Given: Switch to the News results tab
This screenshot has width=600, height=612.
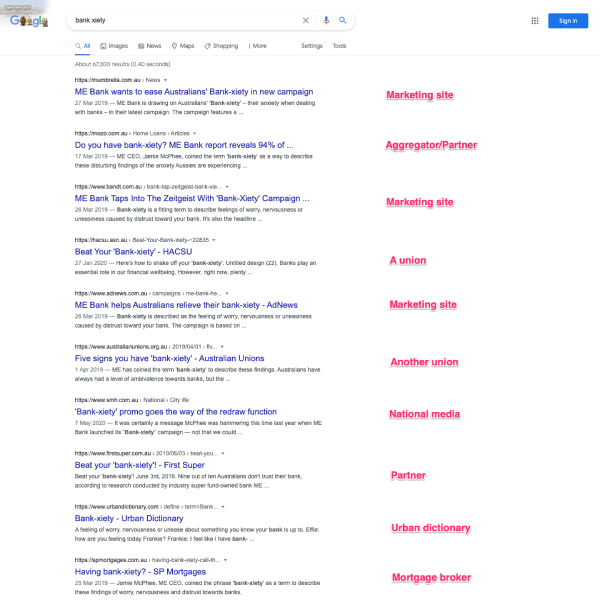Looking at the screenshot, I should point(149,46).
